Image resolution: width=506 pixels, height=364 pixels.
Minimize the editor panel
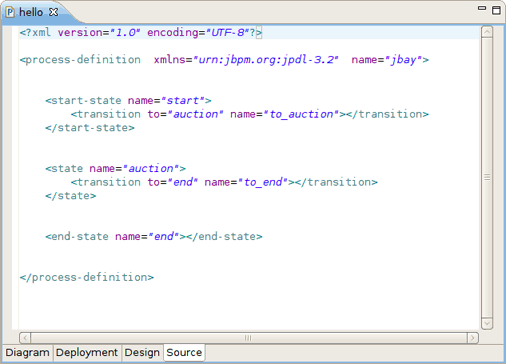482,8
